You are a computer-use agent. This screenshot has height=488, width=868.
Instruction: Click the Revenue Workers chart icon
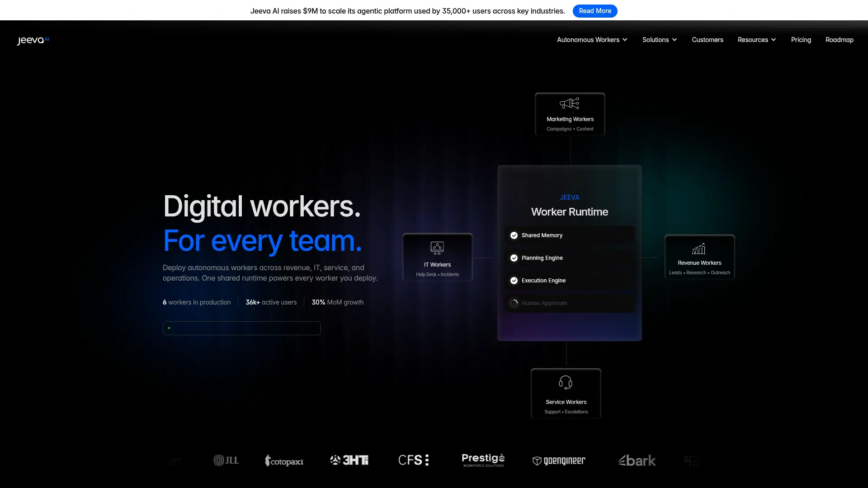(x=699, y=249)
